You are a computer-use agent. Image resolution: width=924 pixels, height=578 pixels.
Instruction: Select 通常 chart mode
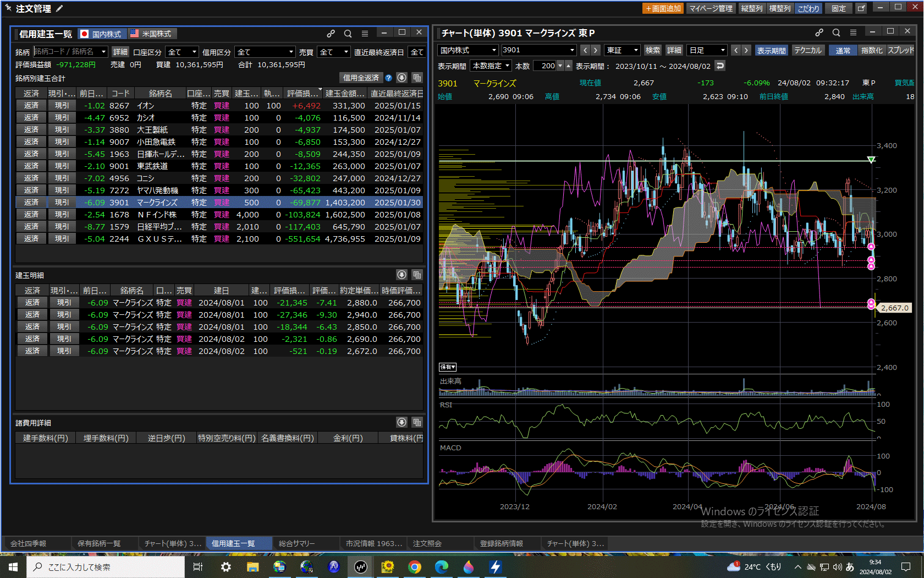[x=843, y=50]
